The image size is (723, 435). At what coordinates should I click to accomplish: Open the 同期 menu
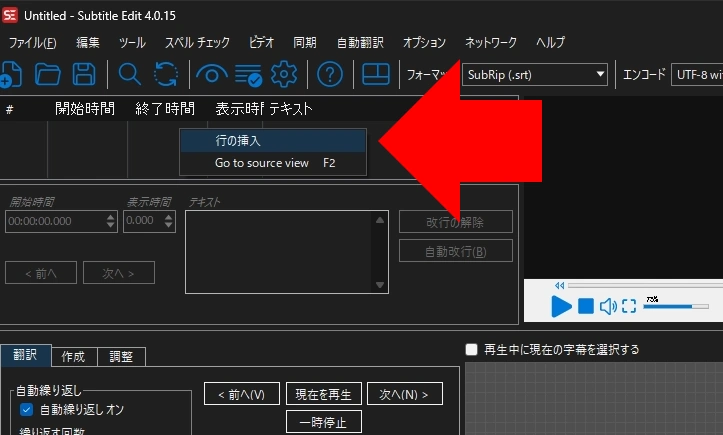pyautogui.click(x=305, y=42)
